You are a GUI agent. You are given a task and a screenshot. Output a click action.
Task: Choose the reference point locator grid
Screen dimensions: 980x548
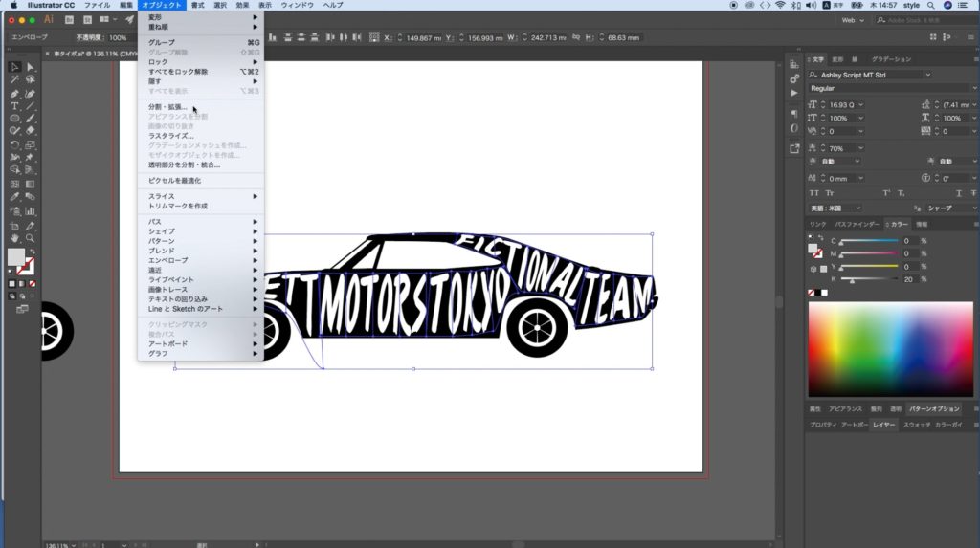(374, 37)
